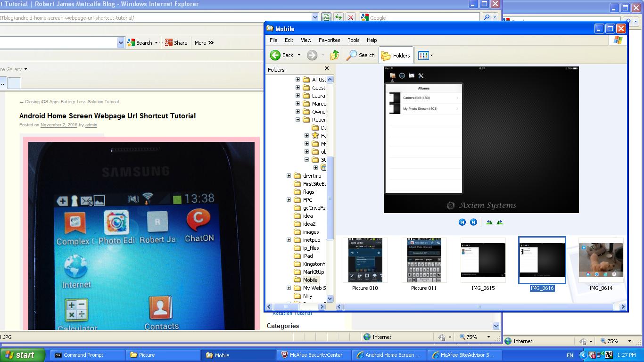The image size is (644, 362).
Task: Select the iPad folder in tree
Action: click(x=308, y=256)
